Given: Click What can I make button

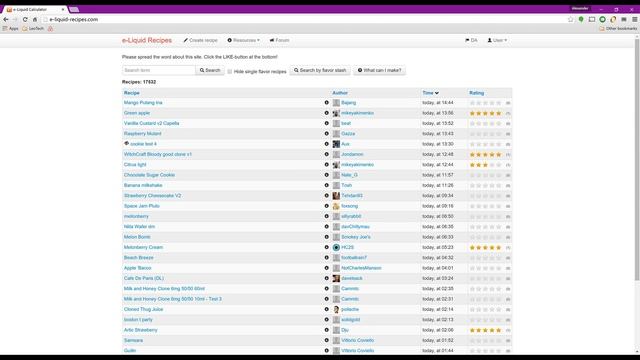Looking at the screenshot, I should point(380,70).
